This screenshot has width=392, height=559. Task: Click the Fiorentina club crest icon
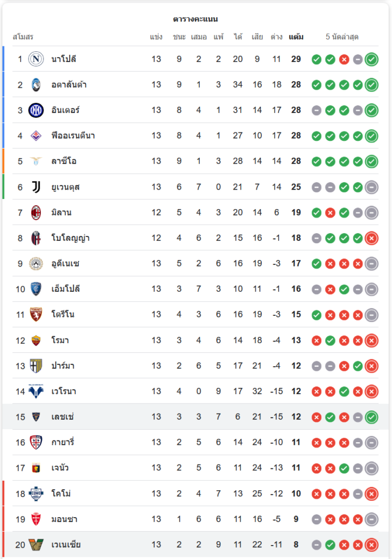(36, 136)
